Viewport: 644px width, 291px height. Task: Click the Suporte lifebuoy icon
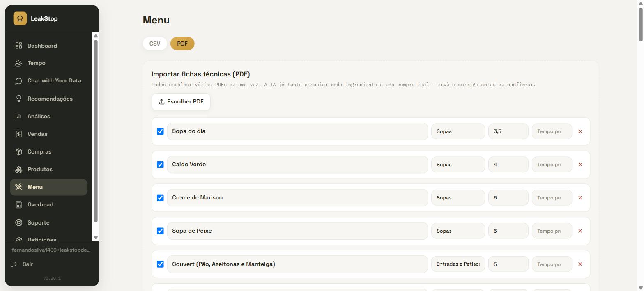[x=18, y=222]
